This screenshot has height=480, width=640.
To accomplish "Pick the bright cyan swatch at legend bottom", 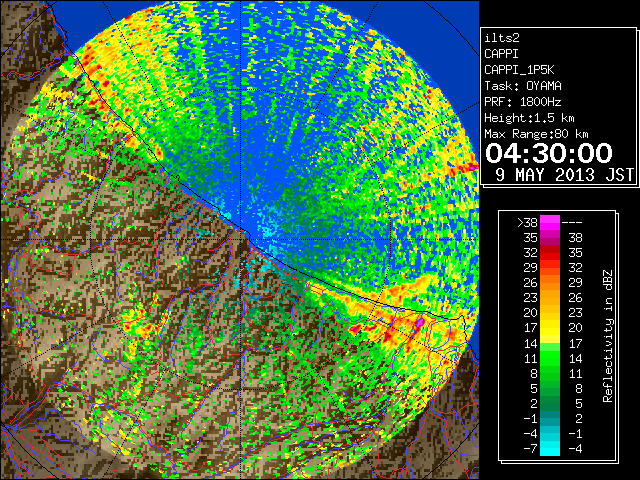I will pyautogui.click(x=550, y=448).
